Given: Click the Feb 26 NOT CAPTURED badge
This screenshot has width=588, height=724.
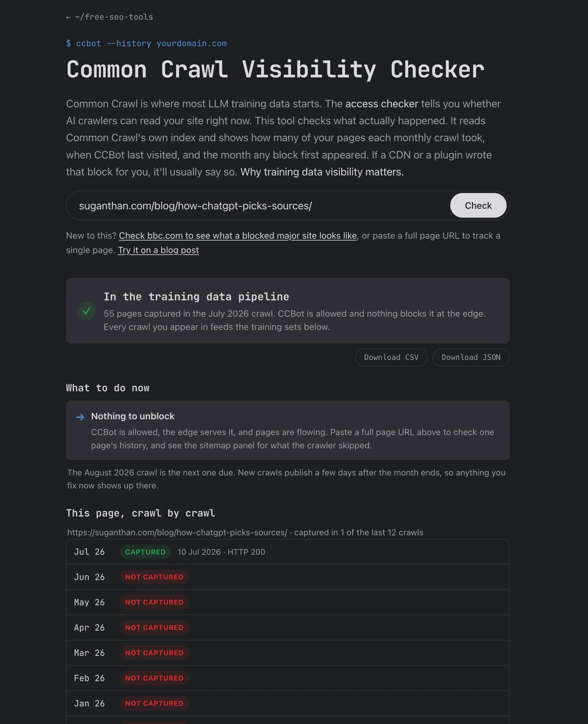Looking at the screenshot, I should coord(154,678).
